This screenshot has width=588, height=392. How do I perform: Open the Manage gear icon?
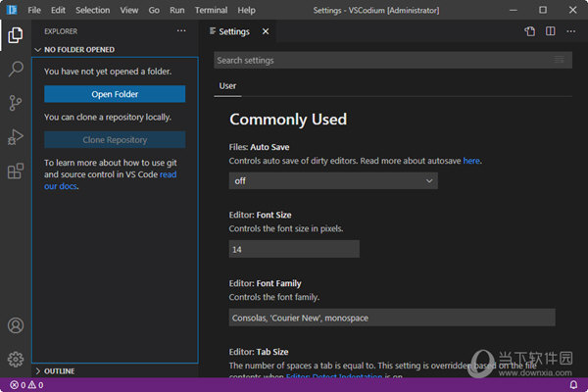tap(16, 360)
